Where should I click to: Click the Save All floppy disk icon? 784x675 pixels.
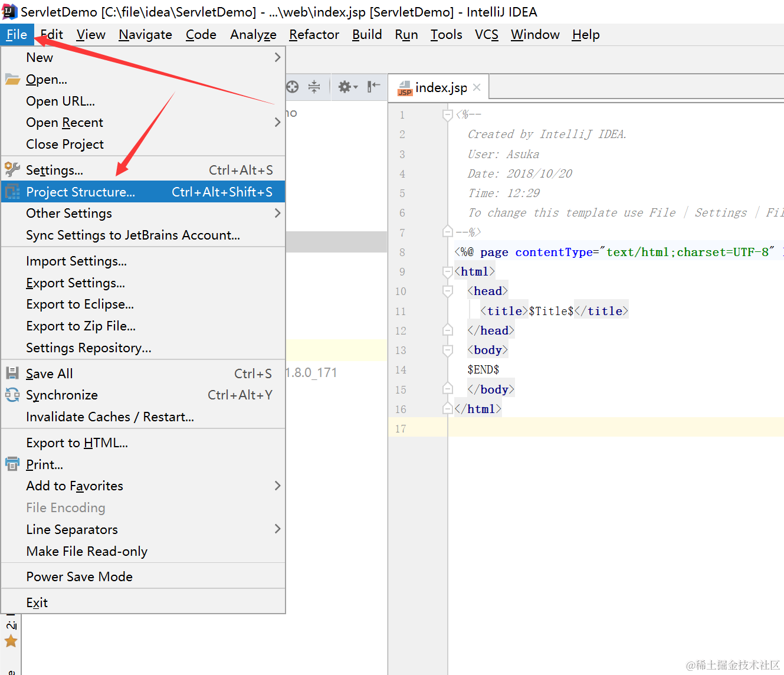coord(12,373)
